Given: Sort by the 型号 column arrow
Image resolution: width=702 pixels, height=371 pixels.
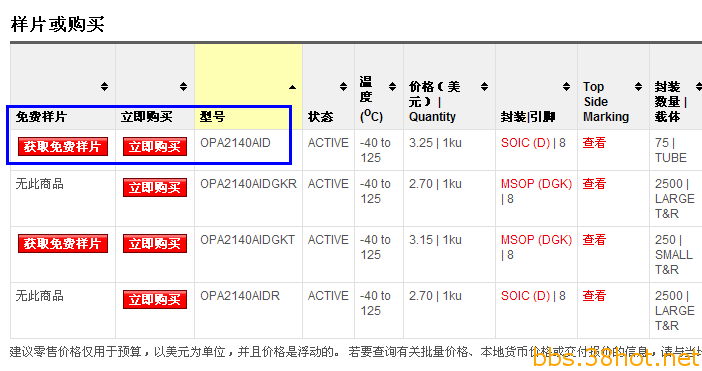Looking at the screenshot, I should point(292,87).
